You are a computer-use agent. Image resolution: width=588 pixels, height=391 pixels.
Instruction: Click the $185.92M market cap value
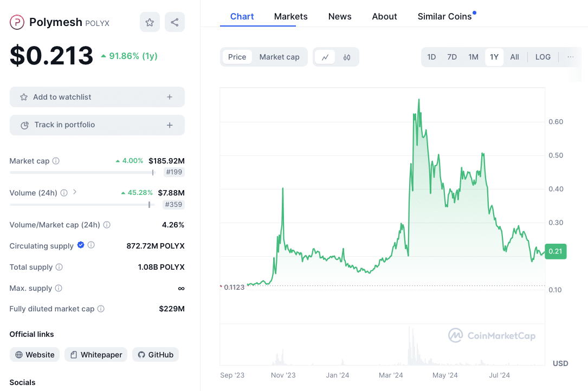(166, 161)
